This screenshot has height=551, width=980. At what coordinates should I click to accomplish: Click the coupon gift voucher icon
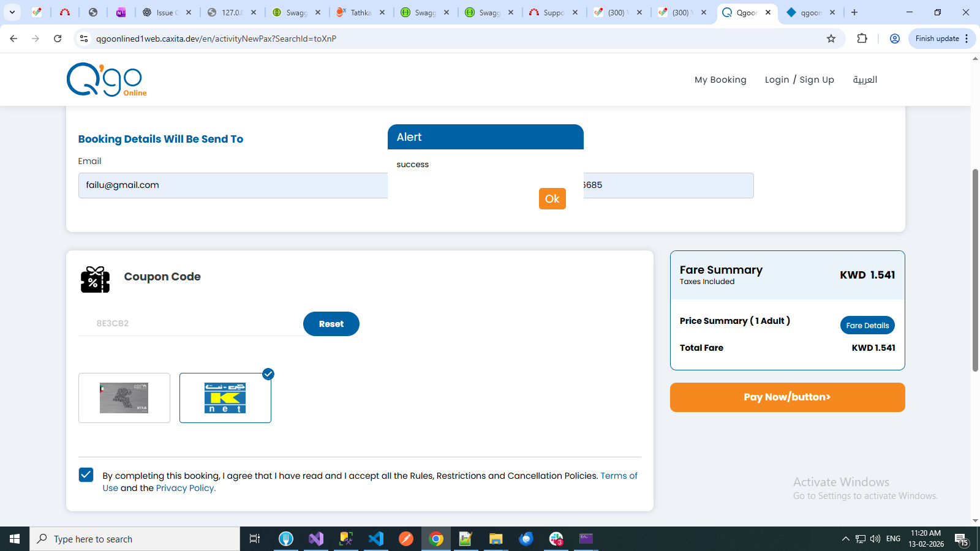click(x=95, y=279)
